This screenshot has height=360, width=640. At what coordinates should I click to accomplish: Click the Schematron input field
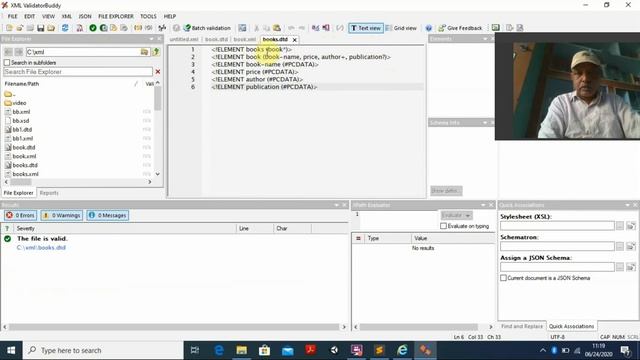(557, 246)
